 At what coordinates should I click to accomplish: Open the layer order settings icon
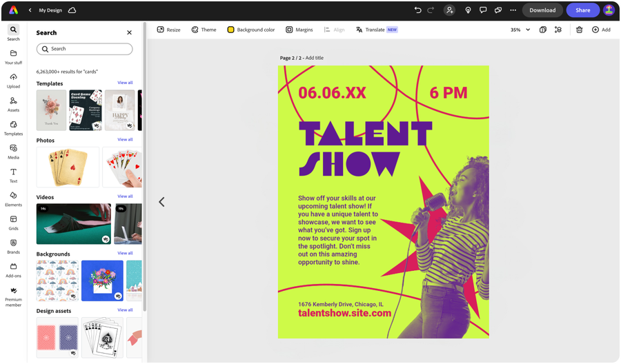tap(558, 30)
